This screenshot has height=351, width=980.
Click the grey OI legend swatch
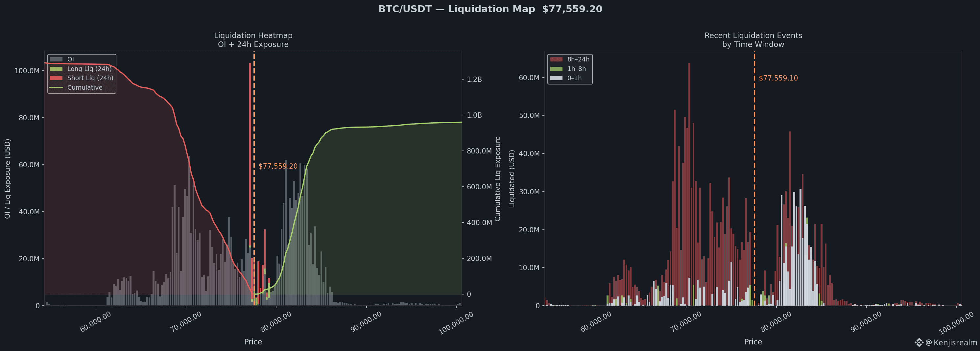(56, 59)
